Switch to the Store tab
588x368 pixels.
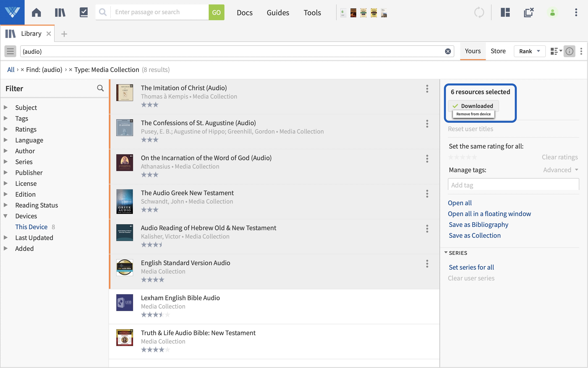coord(498,51)
